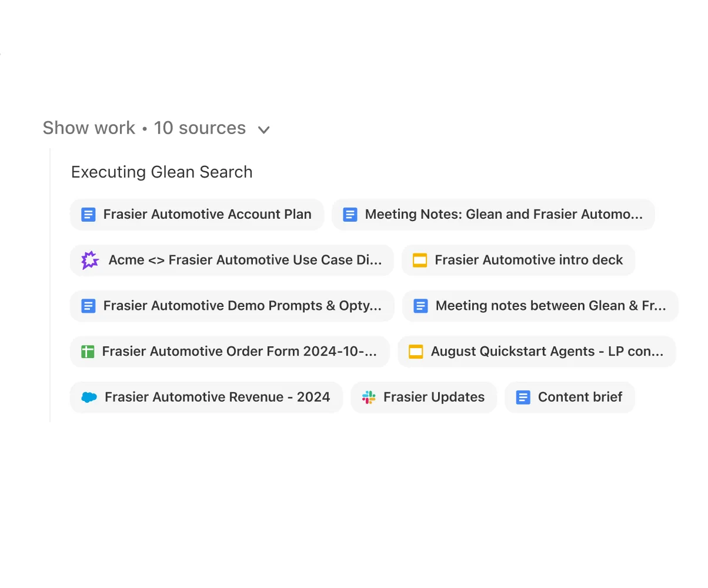
Task: Click the Google Slides icon on Frasier Automotive intro deck
Action: pos(420,260)
